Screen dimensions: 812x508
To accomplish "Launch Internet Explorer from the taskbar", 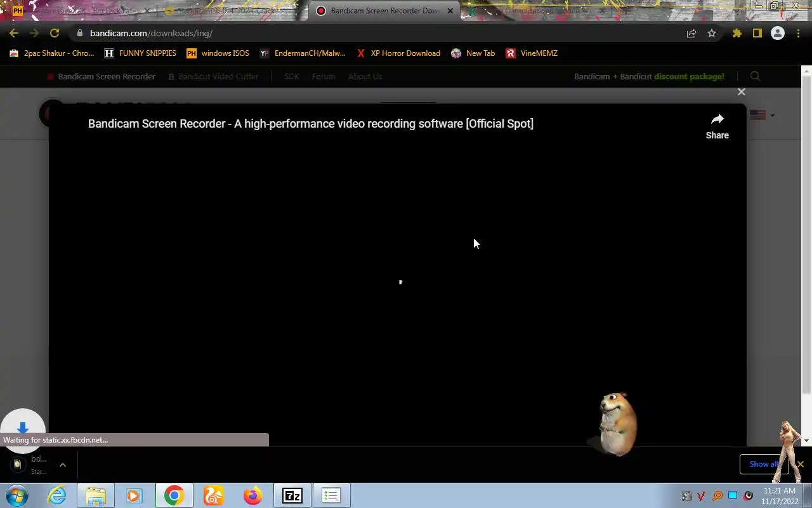I will [x=57, y=495].
